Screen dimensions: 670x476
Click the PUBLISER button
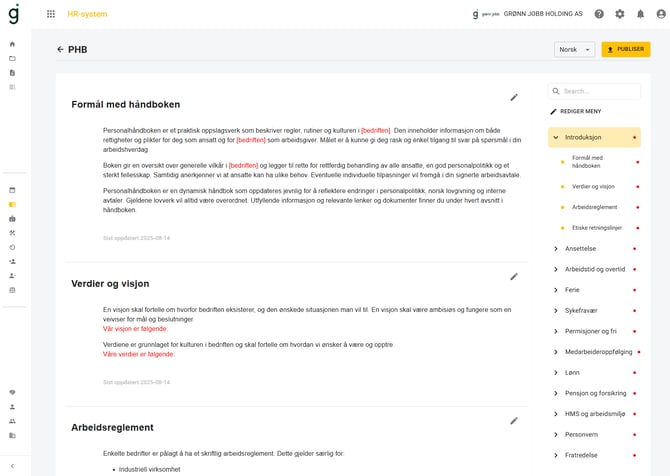coord(626,49)
